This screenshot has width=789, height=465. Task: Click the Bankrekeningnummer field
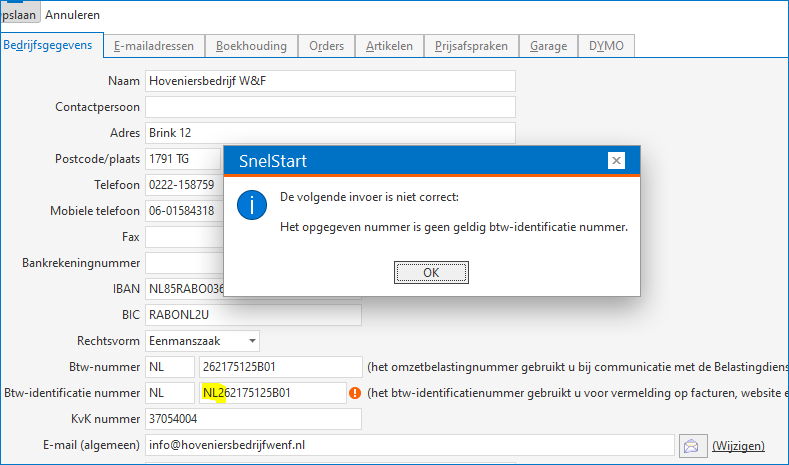[184, 263]
